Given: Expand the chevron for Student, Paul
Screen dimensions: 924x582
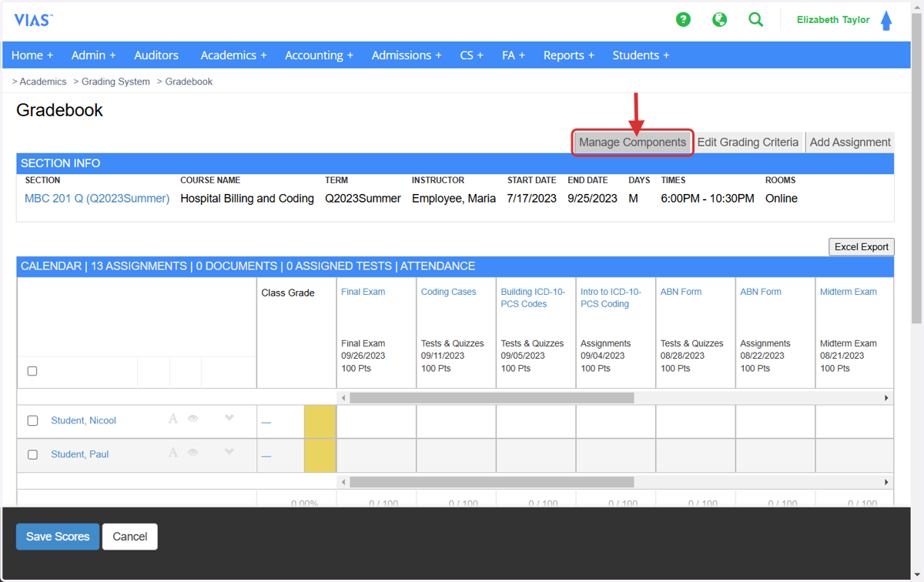Looking at the screenshot, I should click(229, 452).
